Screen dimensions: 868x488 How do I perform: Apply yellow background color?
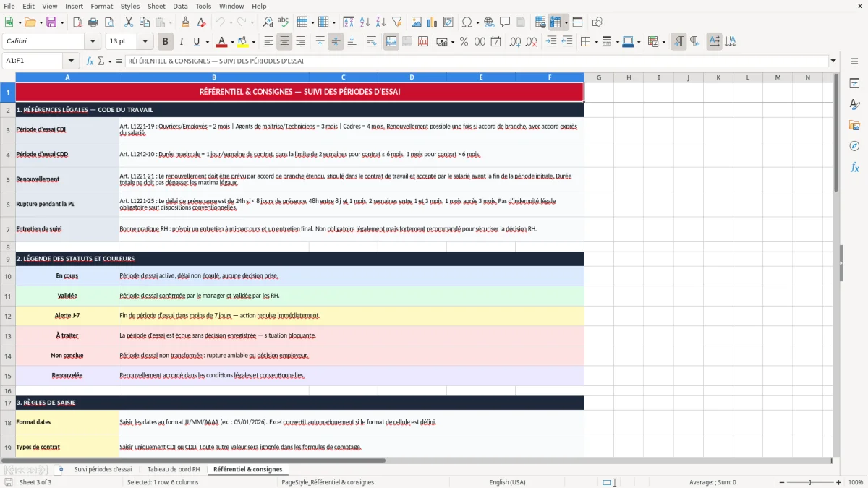click(243, 42)
